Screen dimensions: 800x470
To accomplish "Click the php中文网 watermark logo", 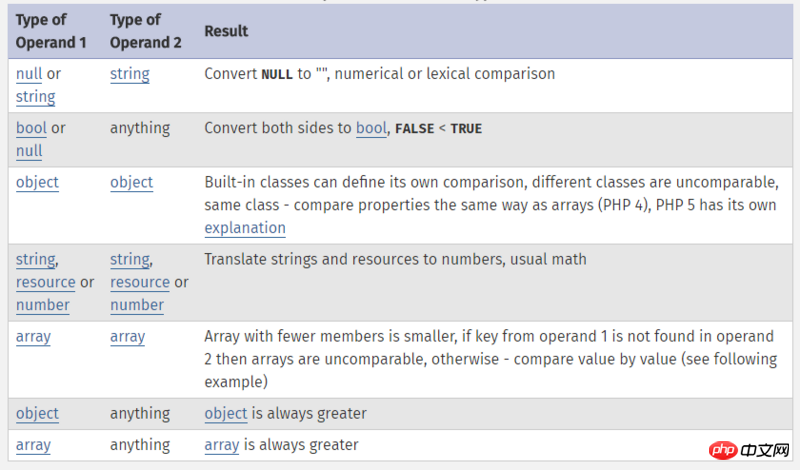I will (749, 450).
